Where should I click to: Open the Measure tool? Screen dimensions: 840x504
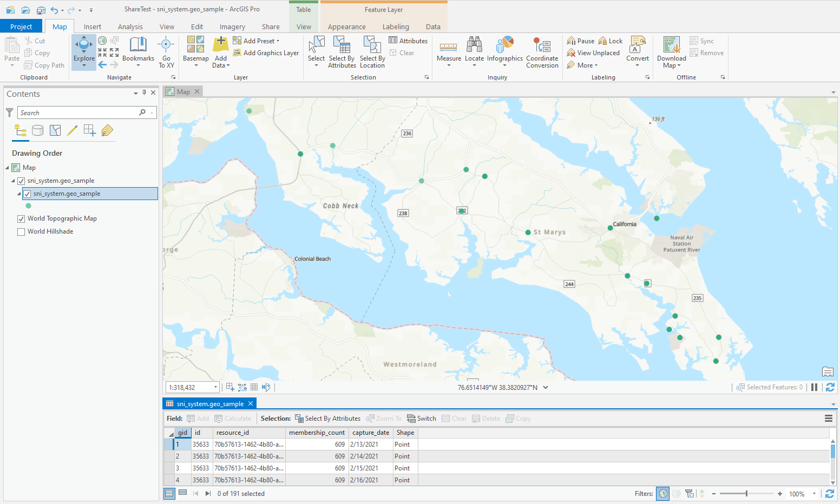tap(449, 48)
